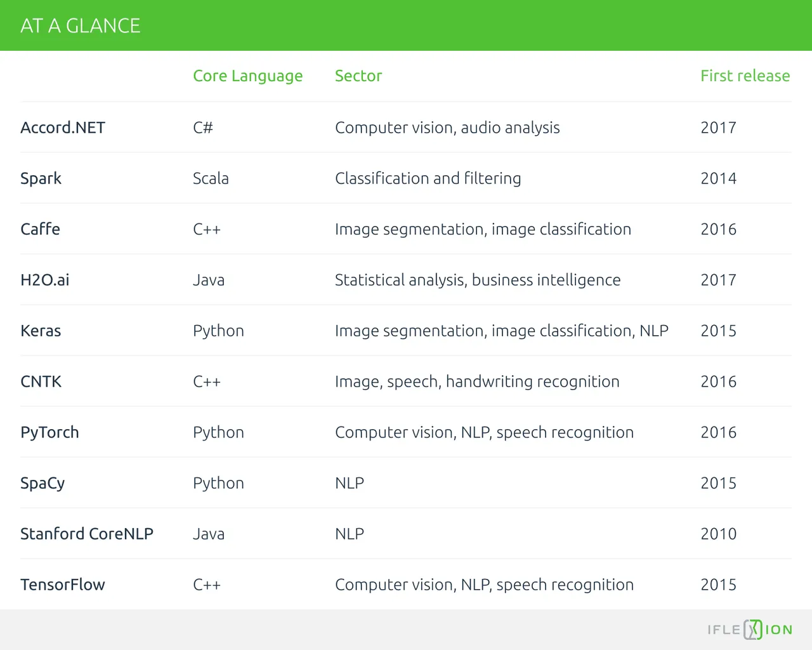
Task: Click the TensorFlow row sector text
Action: click(x=485, y=585)
